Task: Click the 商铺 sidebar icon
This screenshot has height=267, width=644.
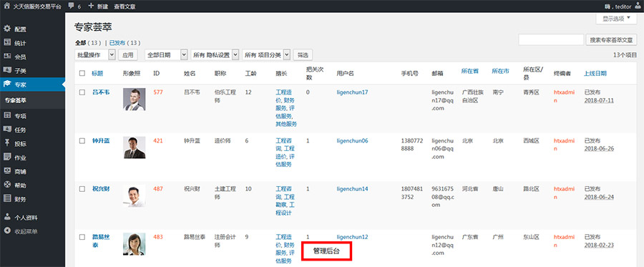Action: pos(7,171)
